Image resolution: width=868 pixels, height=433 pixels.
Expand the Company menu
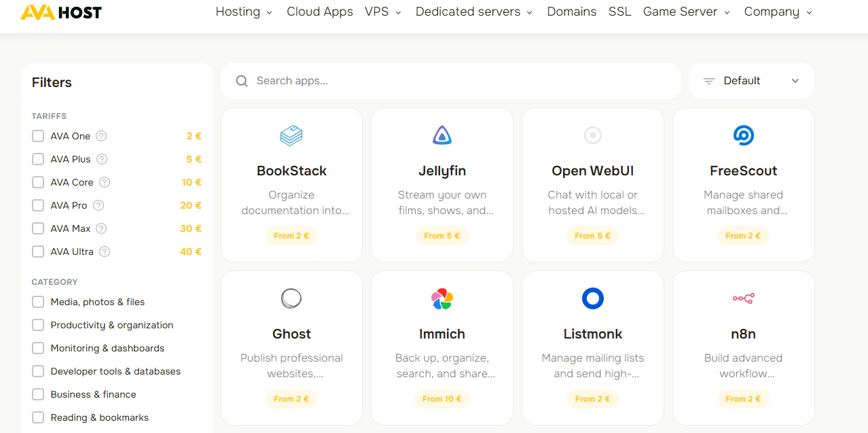tap(778, 12)
